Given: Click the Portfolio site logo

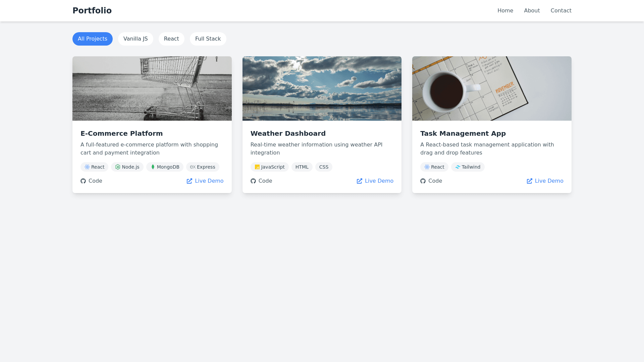Looking at the screenshot, I should [92, 11].
